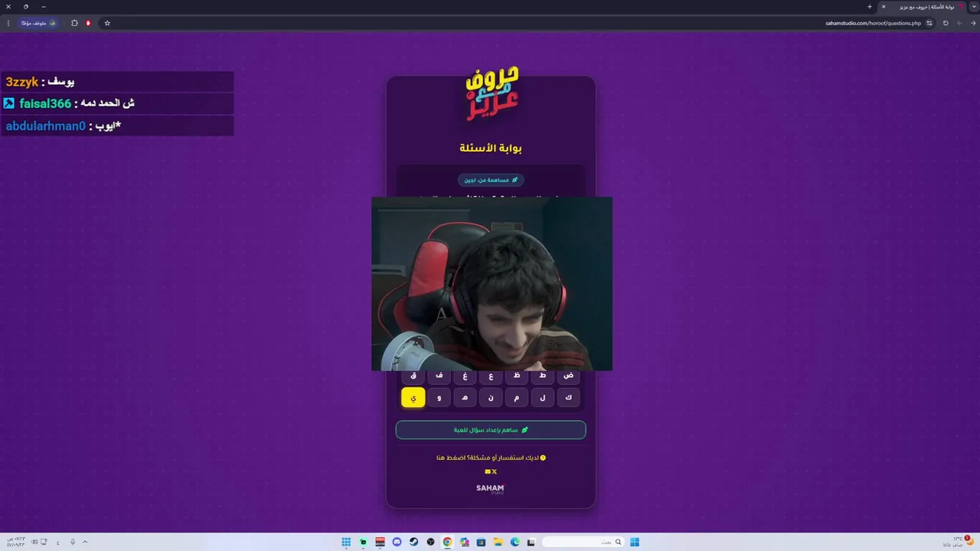Image resolution: width=980 pixels, height=551 pixels.
Task: Open the paused Chrome profile chip
Action: 38,23
